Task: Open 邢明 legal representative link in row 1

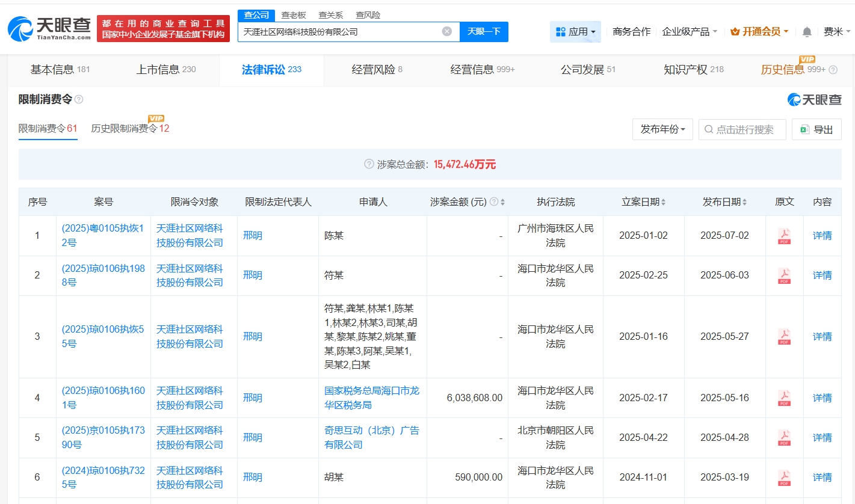Action: pos(253,236)
